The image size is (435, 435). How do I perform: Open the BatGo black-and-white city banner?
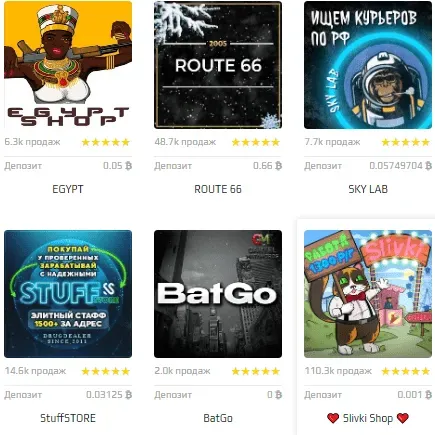coord(218,294)
